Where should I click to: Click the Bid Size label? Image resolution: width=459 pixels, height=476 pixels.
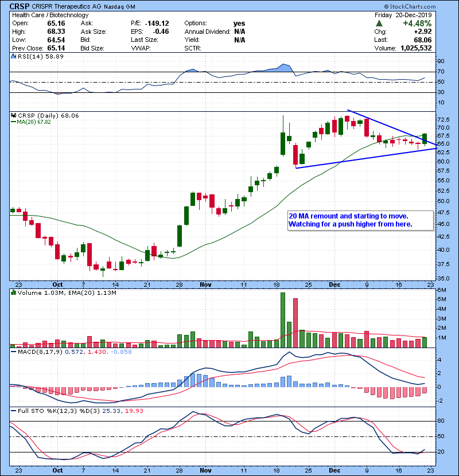[x=92, y=48]
